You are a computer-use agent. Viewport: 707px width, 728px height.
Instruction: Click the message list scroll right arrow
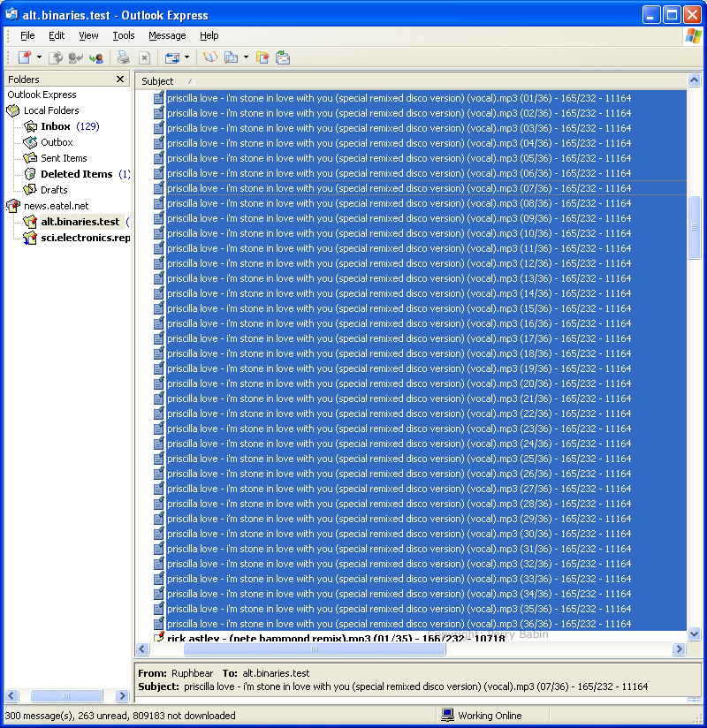pos(679,648)
